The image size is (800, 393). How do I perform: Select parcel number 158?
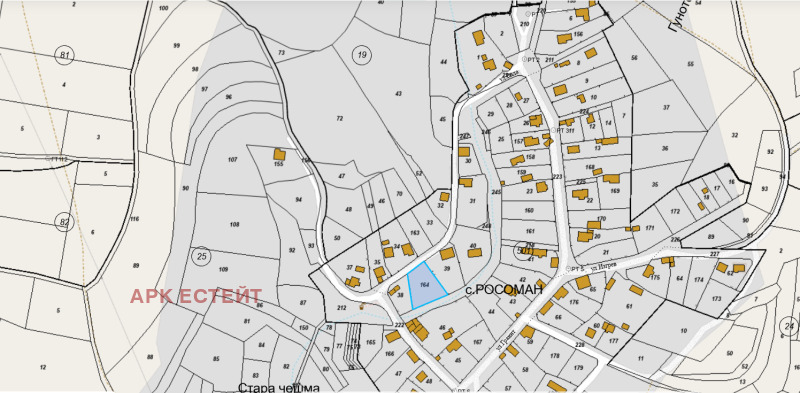click(531, 157)
